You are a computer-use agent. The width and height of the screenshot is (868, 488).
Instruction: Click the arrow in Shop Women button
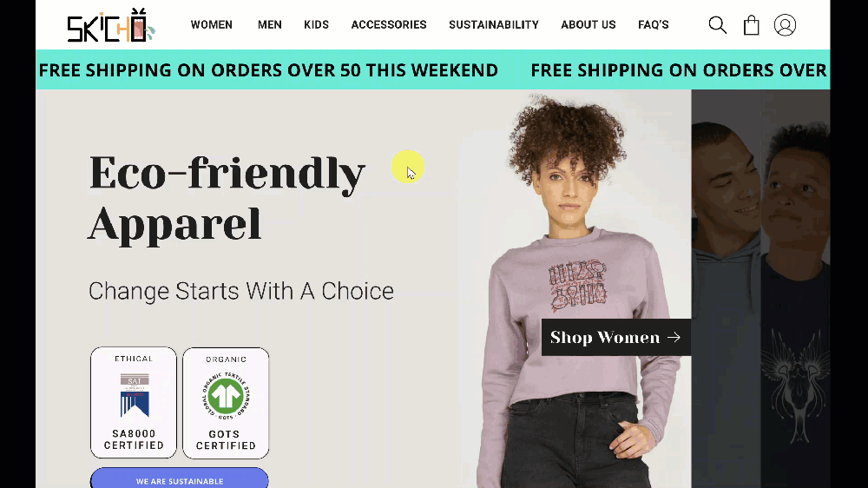(674, 337)
